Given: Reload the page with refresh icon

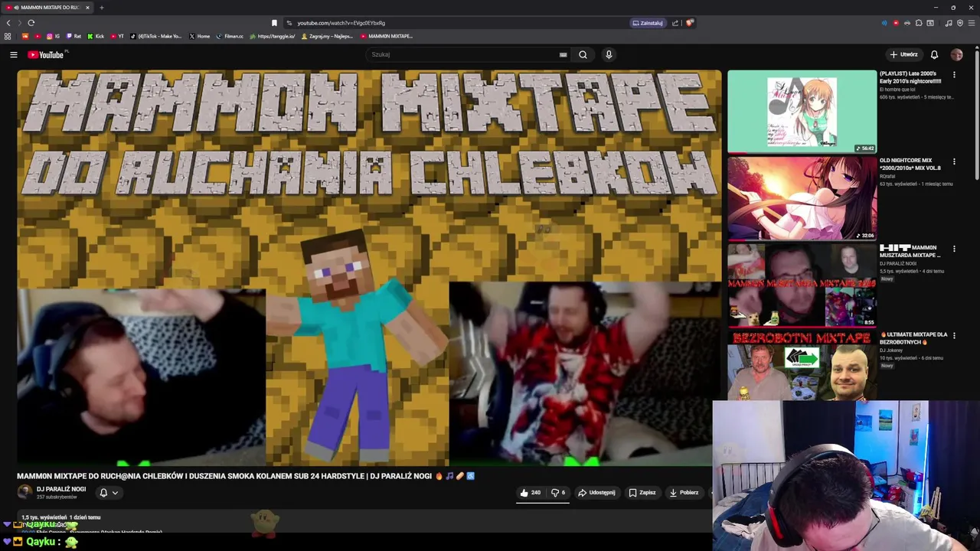Looking at the screenshot, I should tap(31, 23).
